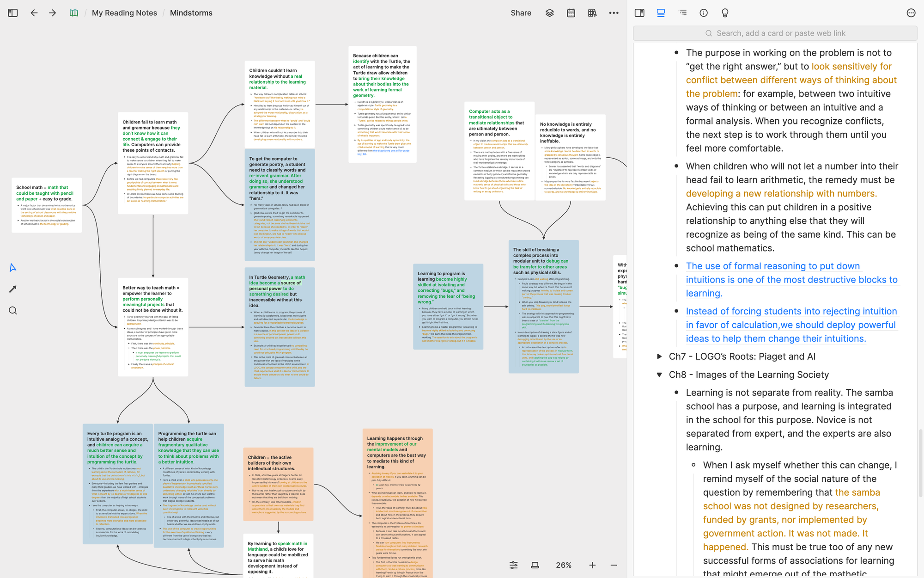Click the Mindstorms breadcrumb title
The width and height of the screenshot is (924, 578).
[x=191, y=13]
